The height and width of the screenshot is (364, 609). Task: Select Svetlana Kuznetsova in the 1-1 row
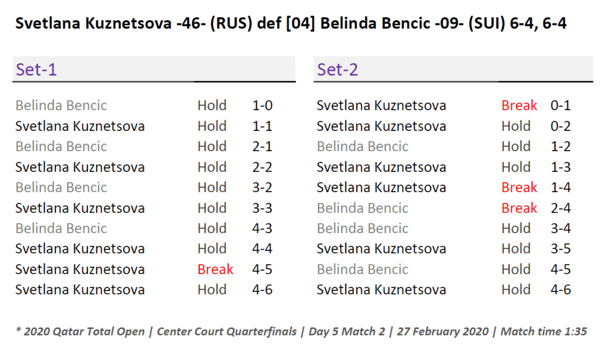80,126
